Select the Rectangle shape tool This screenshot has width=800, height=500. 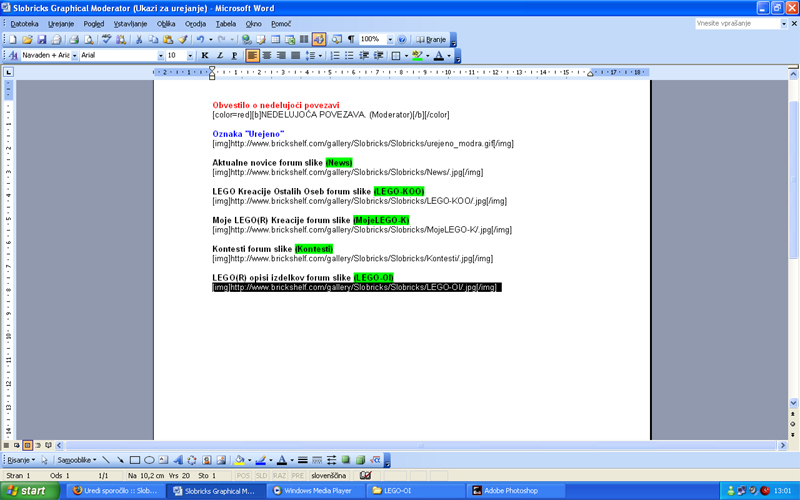(135, 460)
